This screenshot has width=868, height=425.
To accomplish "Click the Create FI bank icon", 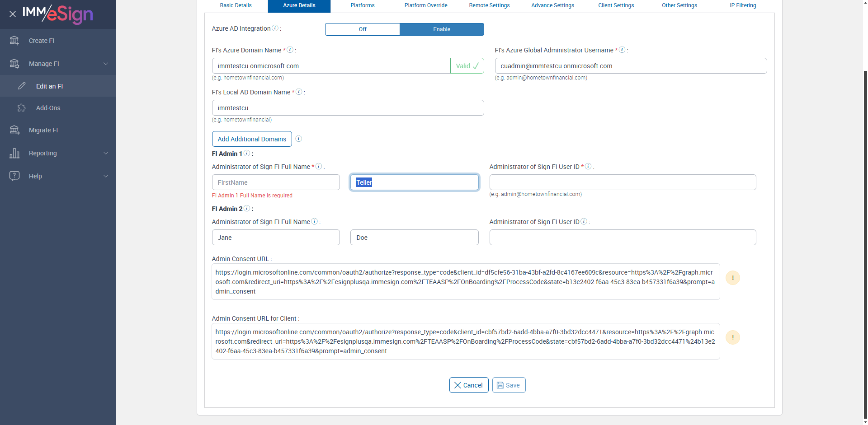I will point(14,41).
